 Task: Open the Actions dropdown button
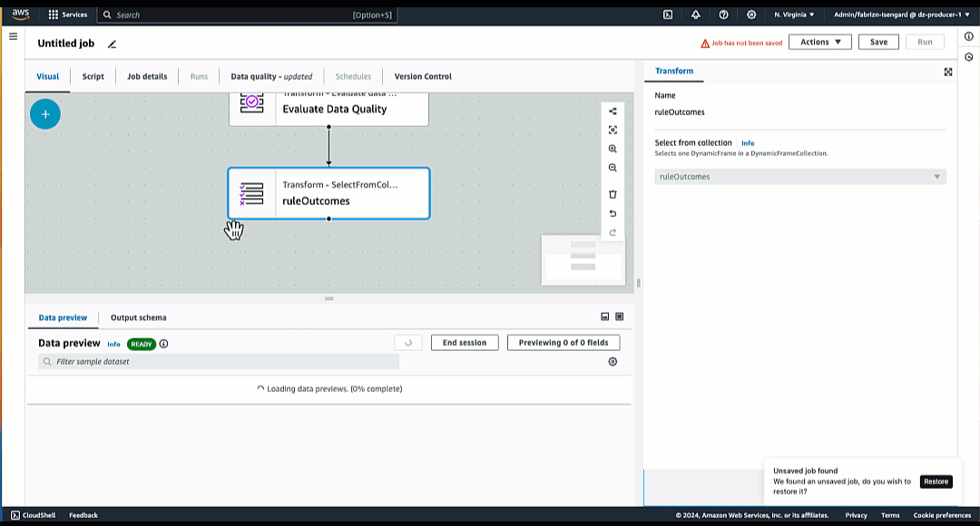pos(820,42)
